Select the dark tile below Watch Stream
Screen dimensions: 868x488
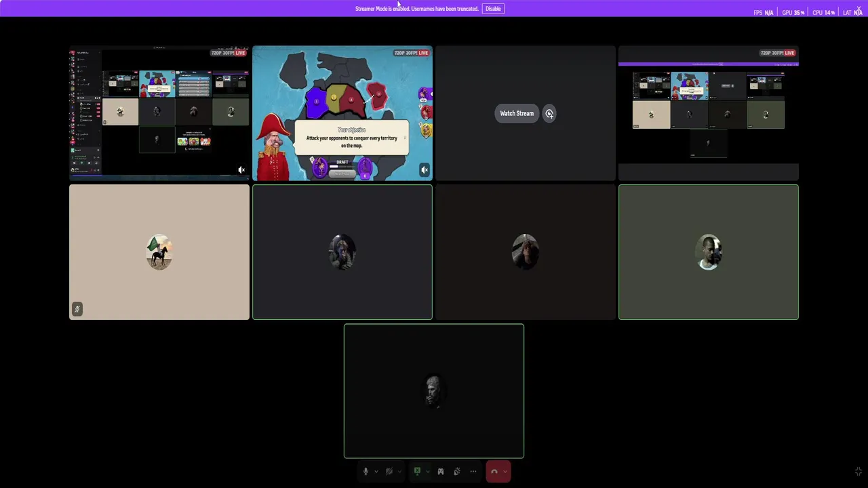click(526, 252)
